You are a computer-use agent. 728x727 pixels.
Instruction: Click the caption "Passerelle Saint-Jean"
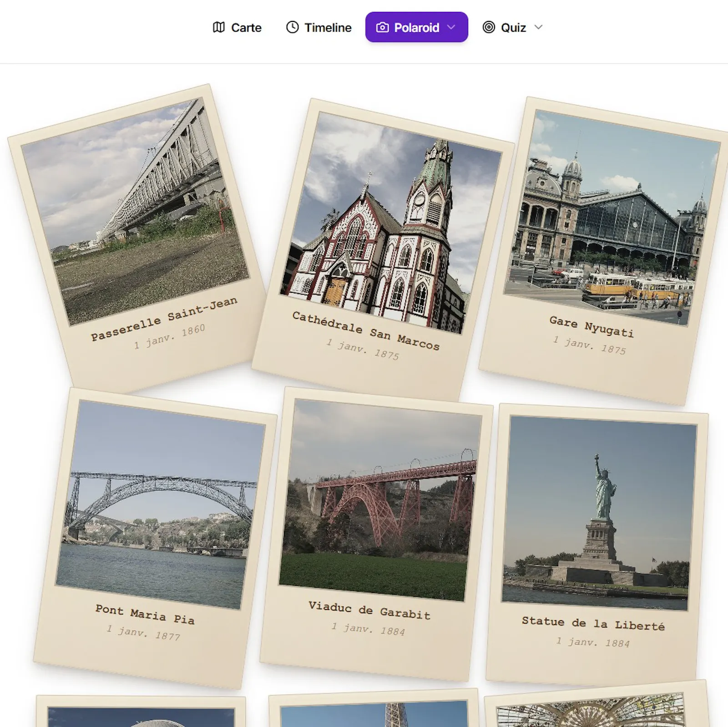(164, 319)
